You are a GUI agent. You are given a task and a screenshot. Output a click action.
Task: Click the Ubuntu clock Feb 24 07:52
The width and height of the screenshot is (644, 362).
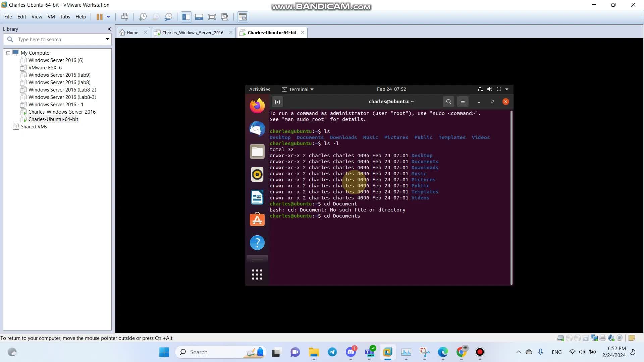click(x=391, y=89)
